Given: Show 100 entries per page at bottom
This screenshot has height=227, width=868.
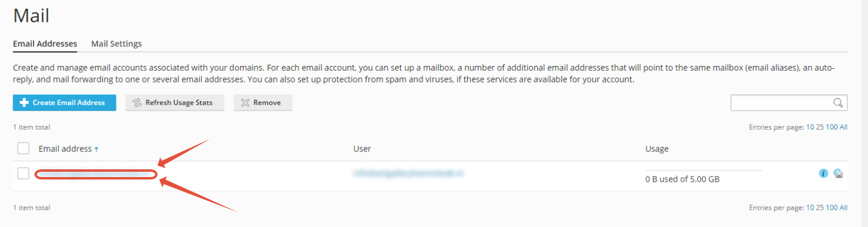Looking at the screenshot, I should [832, 208].
